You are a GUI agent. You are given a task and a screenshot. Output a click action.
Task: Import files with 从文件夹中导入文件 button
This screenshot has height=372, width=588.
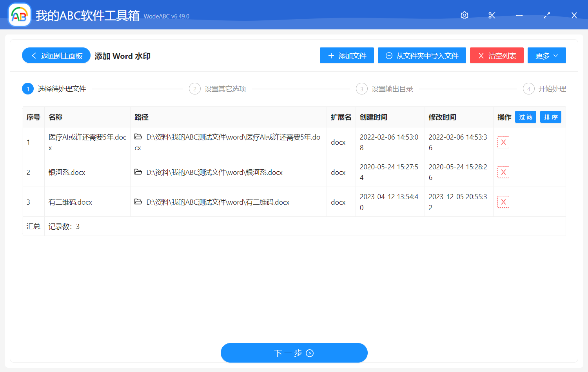[x=422, y=55]
